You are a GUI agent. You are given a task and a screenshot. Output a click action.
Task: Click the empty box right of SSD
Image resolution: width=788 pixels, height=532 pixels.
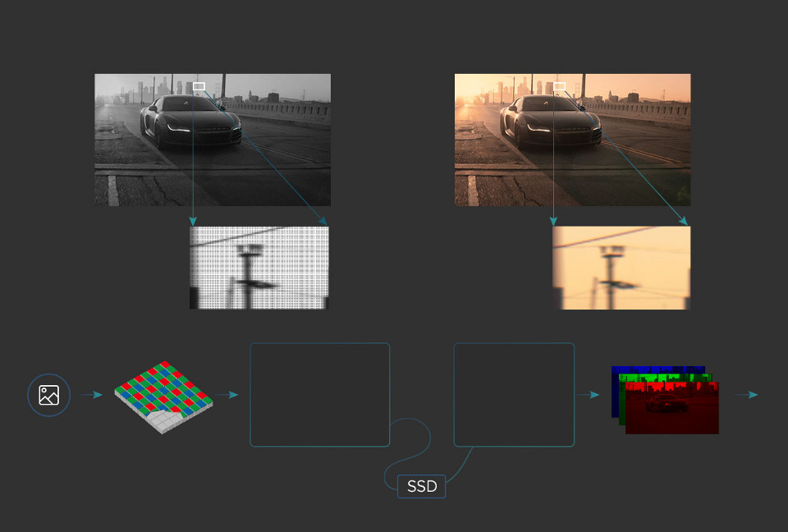point(514,395)
